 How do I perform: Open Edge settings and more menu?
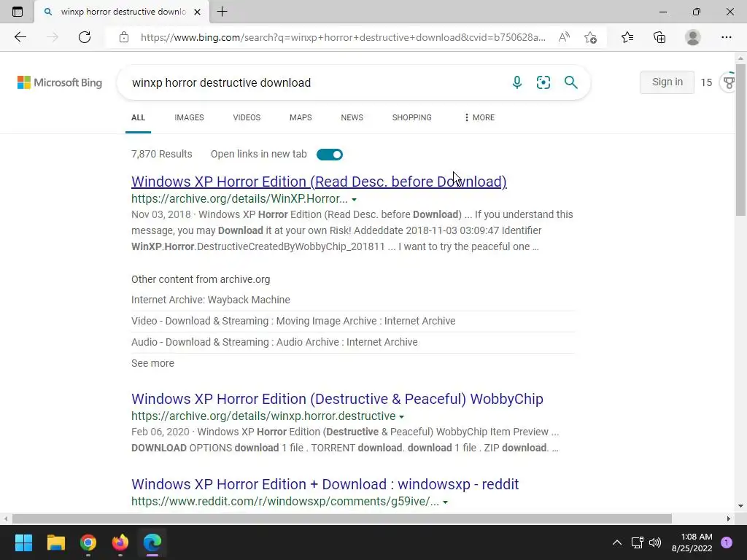click(x=726, y=37)
